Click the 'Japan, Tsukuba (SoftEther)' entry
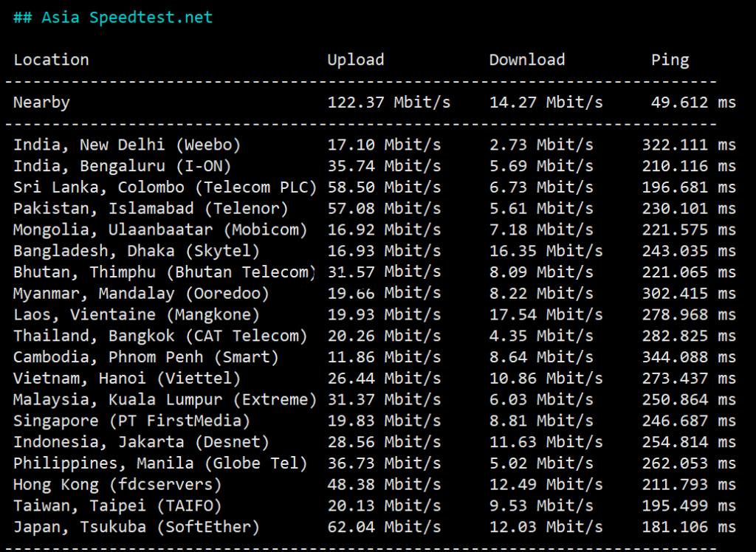 point(137,528)
